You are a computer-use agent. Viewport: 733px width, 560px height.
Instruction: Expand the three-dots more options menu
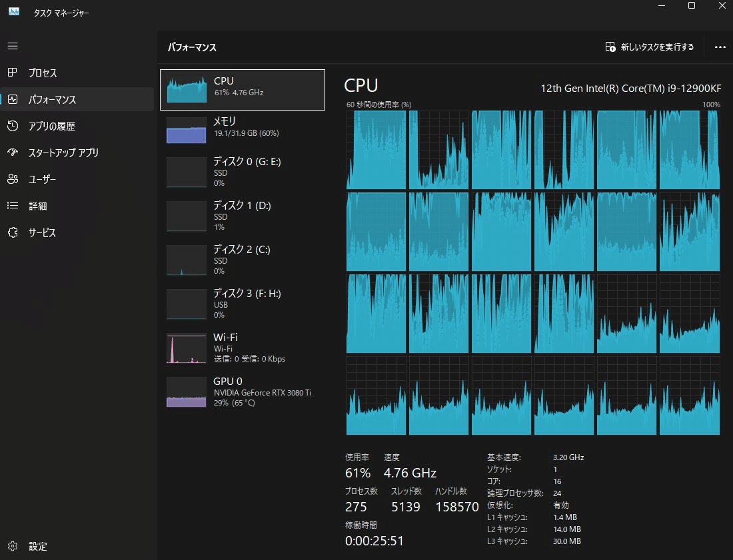(720, 47)
